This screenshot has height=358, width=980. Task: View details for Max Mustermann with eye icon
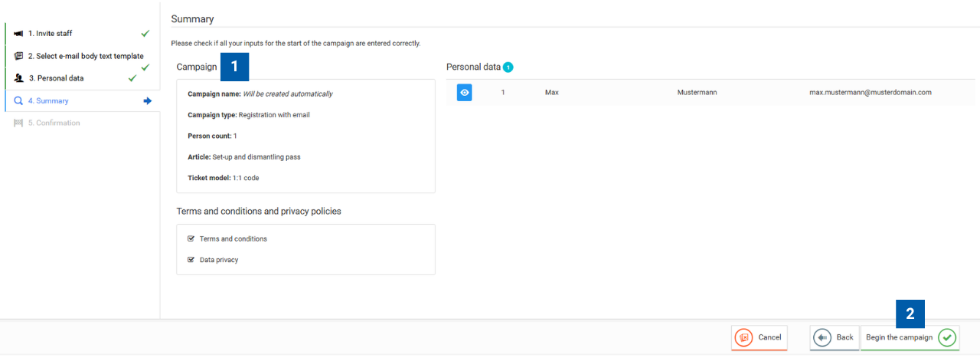pyautogui.click(x=465, y=93)
